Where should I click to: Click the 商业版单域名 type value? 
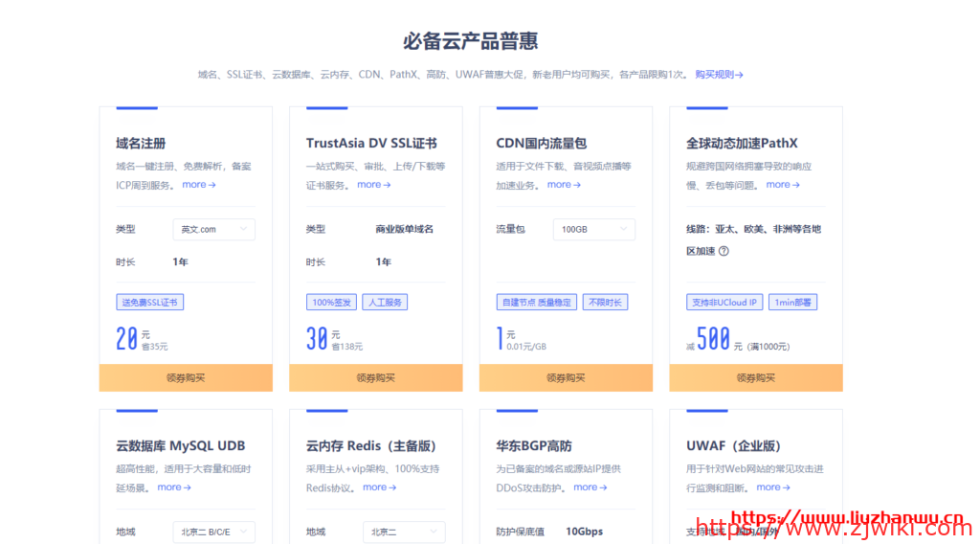(405, 229)
